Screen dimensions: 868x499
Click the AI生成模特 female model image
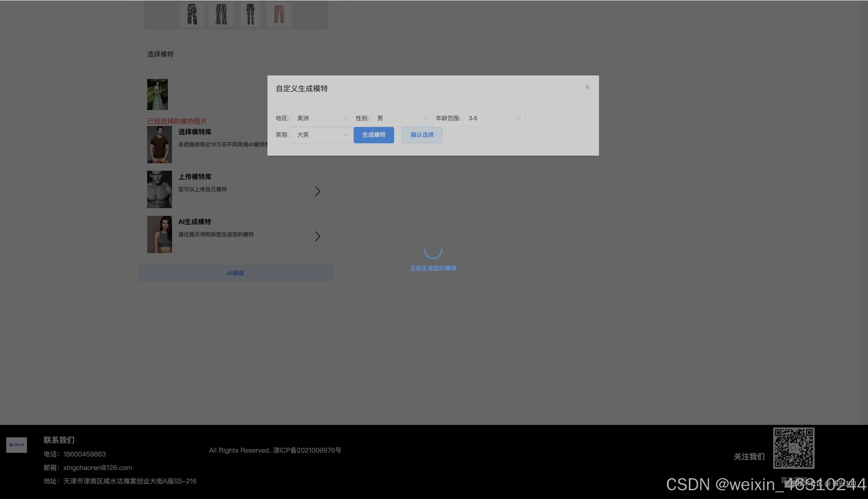pos(159,234)
